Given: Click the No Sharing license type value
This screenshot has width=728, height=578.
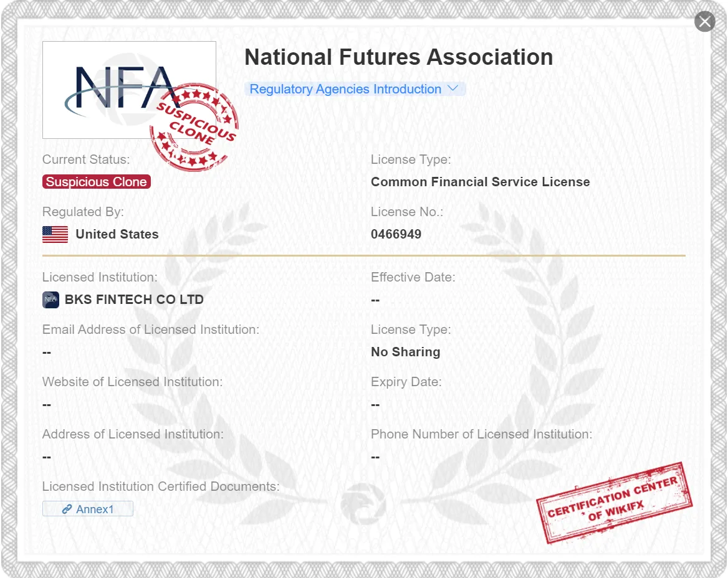Looking at the screenshot, I should pyautogui.click(x=406, y=352).
